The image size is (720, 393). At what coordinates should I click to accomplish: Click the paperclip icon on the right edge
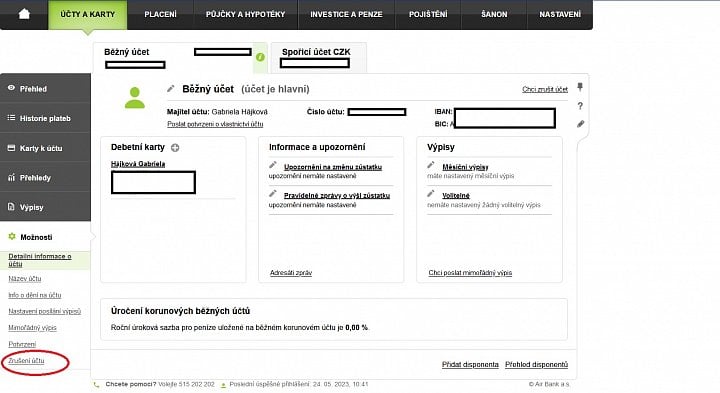coord(580,124)
